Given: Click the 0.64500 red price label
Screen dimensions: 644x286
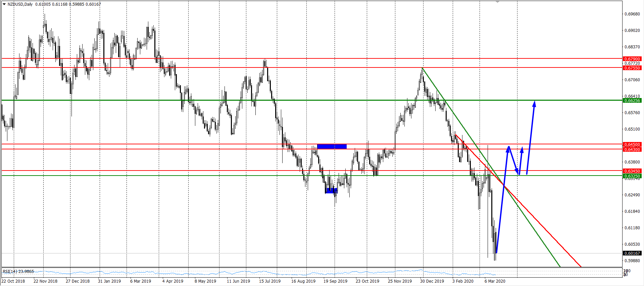Looking at the screenshot, I should click(632, 144).
